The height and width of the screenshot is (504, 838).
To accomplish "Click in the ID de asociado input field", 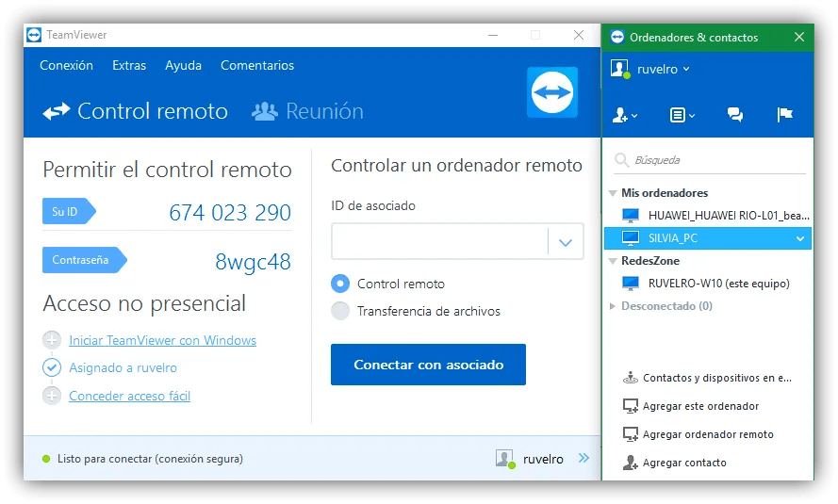I will (x=439, y=241).
